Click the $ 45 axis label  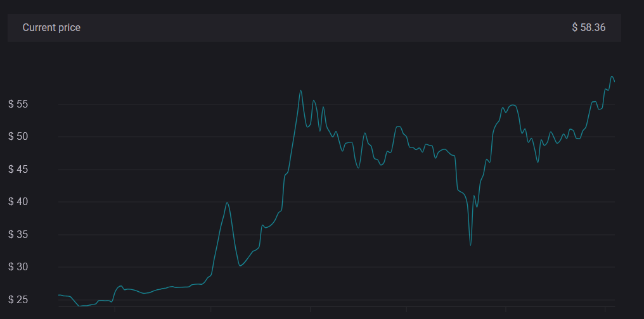click(18, 170)
